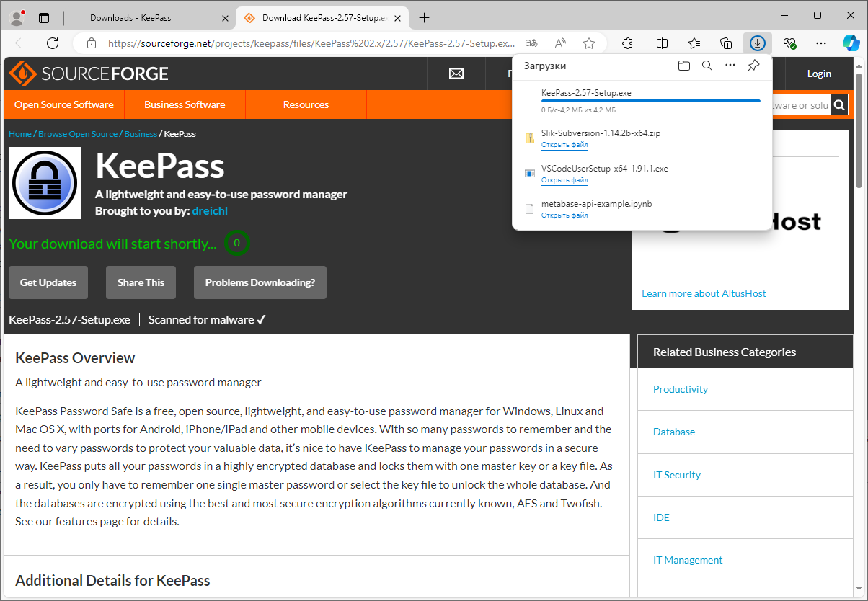Click the Problems Downloading? button
This screenshot has height=601, width=868.
click(x=260, y=282)
